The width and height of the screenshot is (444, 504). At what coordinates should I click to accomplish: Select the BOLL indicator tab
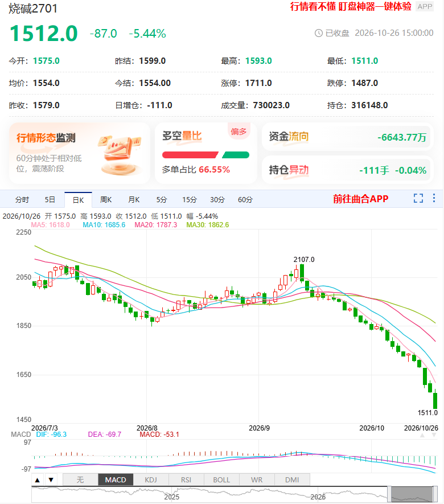(x=221, y=480)
